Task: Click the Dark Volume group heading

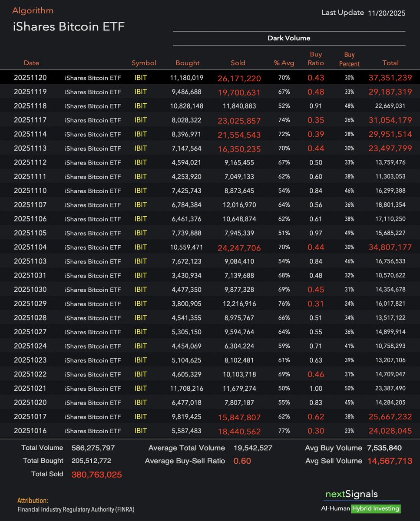Action: point(289,38)
